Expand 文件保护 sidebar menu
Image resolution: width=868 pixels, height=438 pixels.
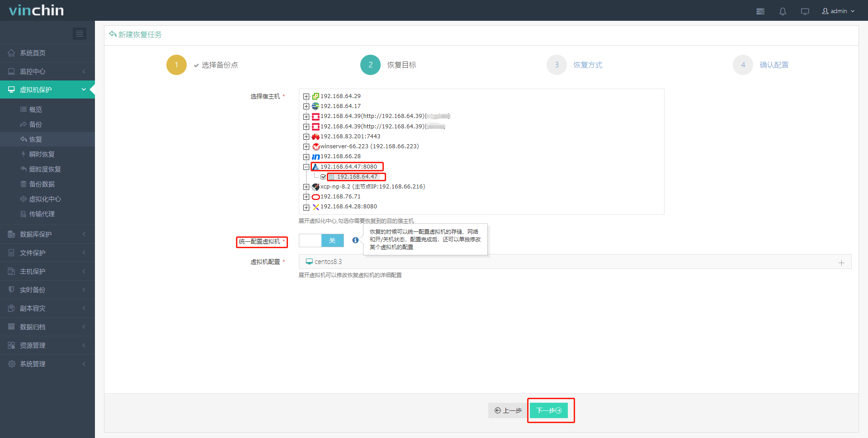click(47, 253)
